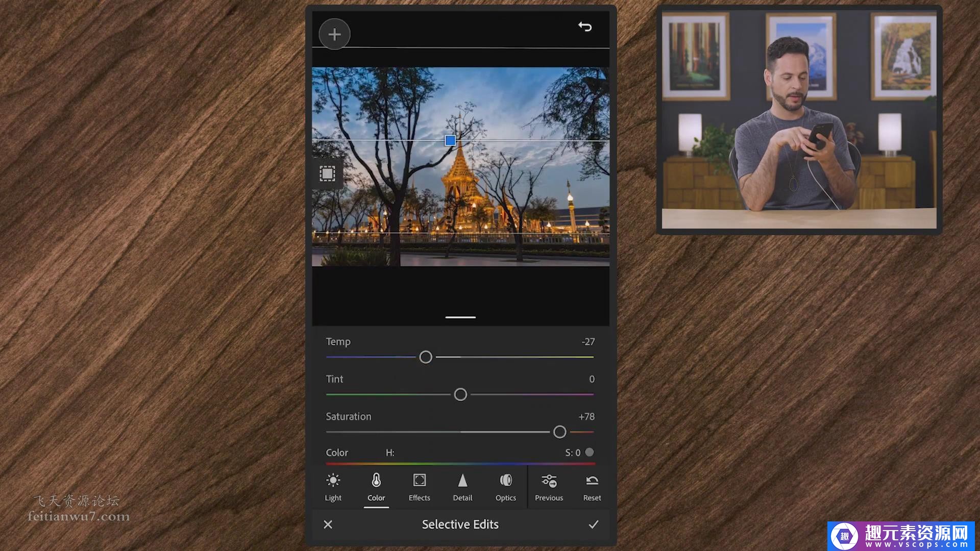Image resolution: width=980 pixels, height=551 pixels.
Task: Reset the selective edit adjustments
Action: 592,487
